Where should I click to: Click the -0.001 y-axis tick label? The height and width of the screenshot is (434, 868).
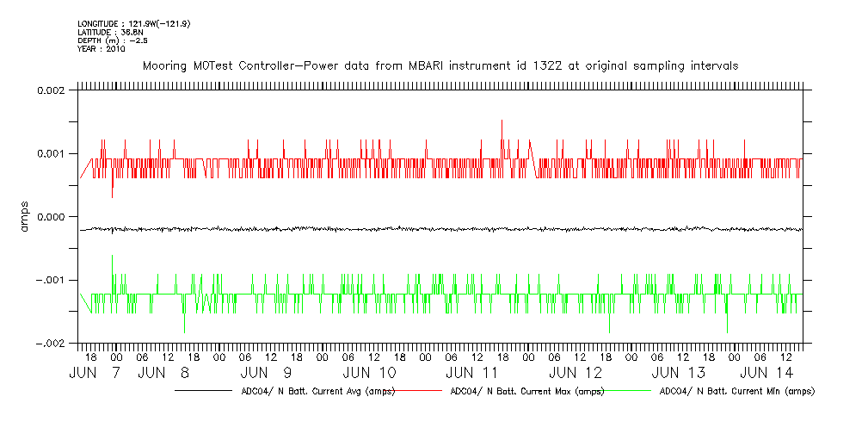click(52, 280)
